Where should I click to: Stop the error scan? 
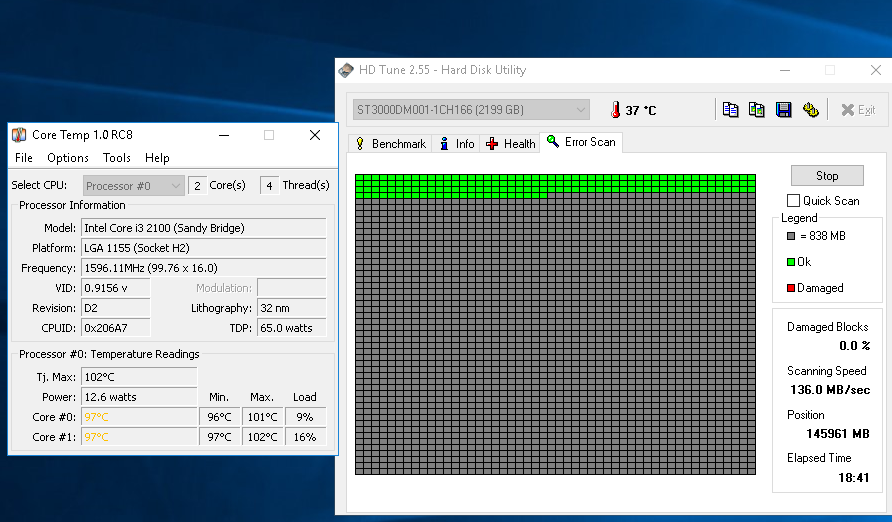click(827, 176)
